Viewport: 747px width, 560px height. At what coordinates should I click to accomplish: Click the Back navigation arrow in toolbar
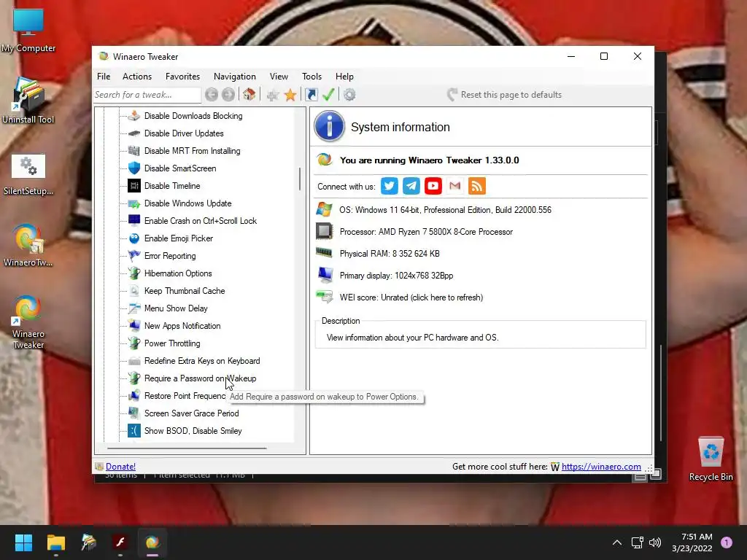(x=212, y=95)
